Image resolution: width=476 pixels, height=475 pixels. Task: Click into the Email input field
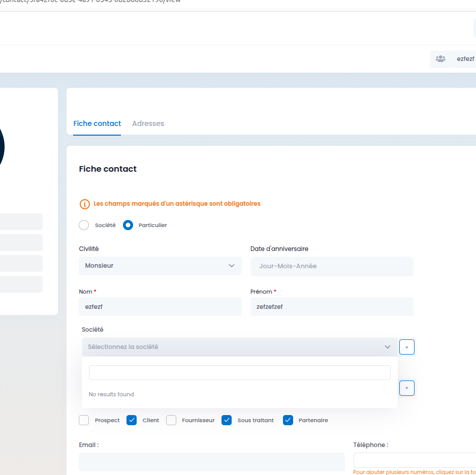tap(211, 462)
